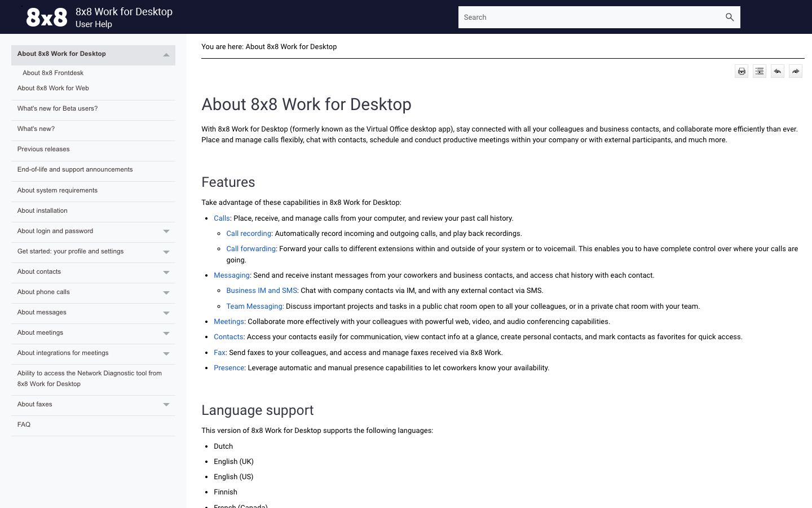Expand the About meetings arrow
Screen dimensions: 812x508
pyautogui.click(x=166, y=333)
